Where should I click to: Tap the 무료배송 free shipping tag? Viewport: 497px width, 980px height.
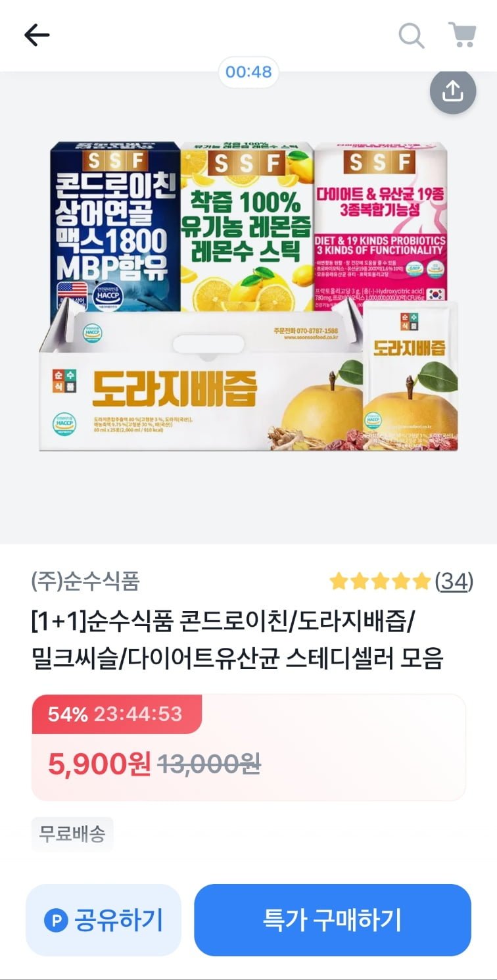coord(72,834)
